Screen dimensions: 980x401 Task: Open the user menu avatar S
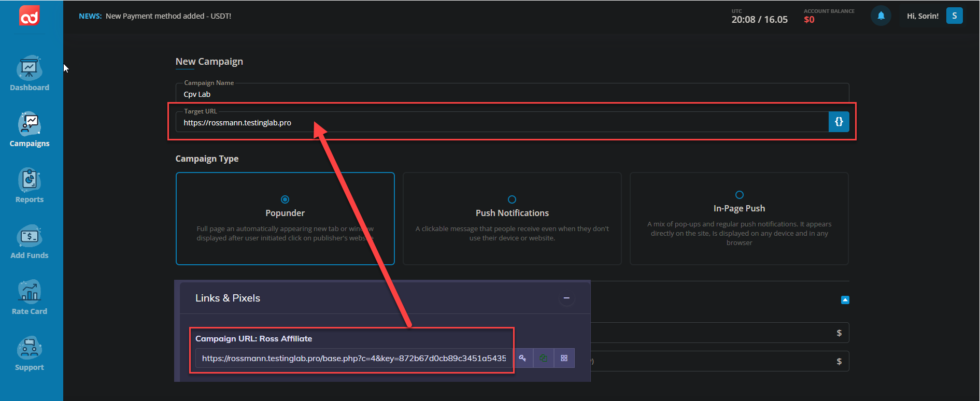(954, 16)
